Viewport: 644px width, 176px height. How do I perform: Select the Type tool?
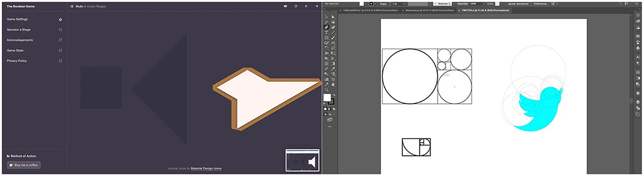327,32
